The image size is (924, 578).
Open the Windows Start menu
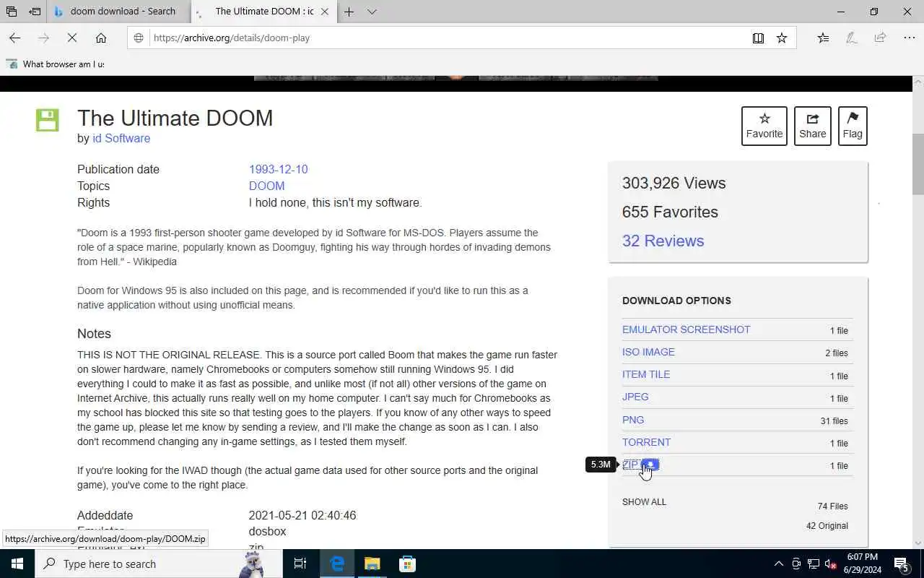point(17,564)
